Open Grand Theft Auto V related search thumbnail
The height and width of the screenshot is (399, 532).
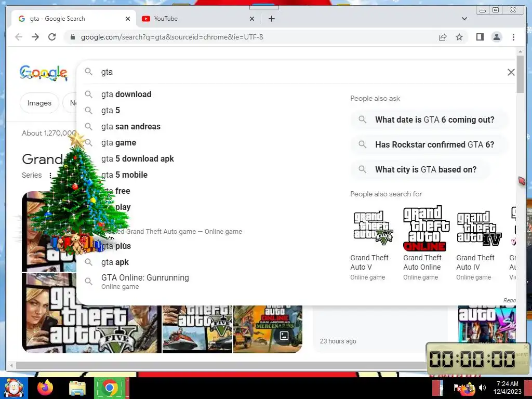click(x=373, y=228)
